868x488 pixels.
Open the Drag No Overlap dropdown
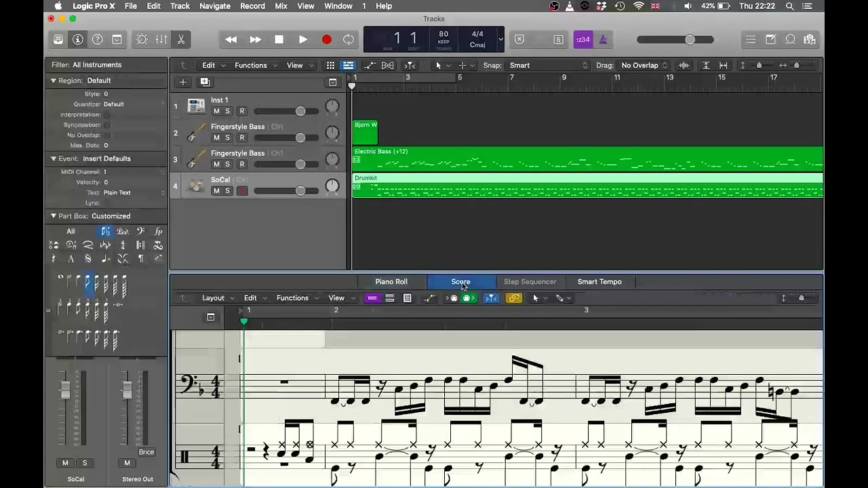click(x=644, y=65)
